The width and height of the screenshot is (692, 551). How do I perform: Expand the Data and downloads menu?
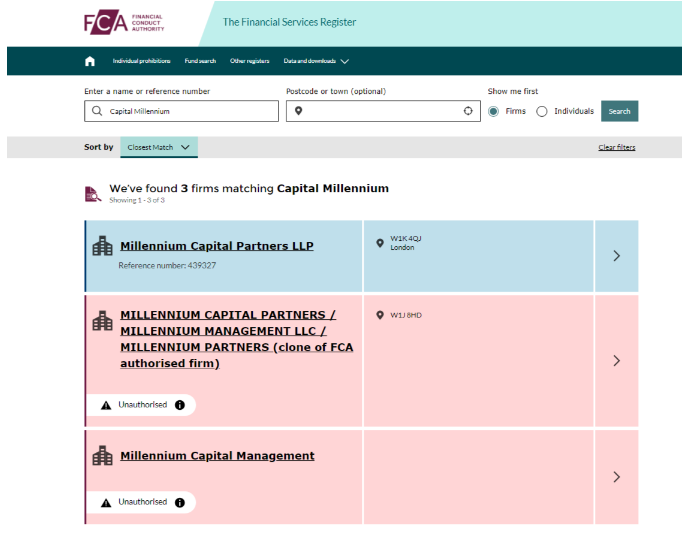316,61
